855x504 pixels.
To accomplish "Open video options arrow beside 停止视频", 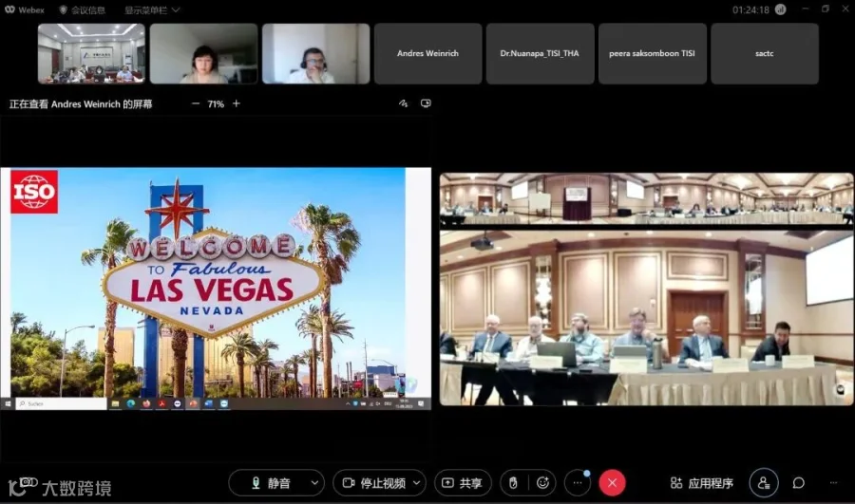I will (417, 483).
